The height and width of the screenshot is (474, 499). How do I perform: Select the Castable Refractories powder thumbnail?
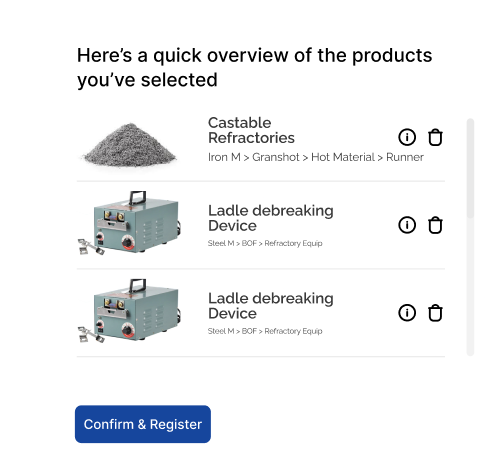[130, 145]
